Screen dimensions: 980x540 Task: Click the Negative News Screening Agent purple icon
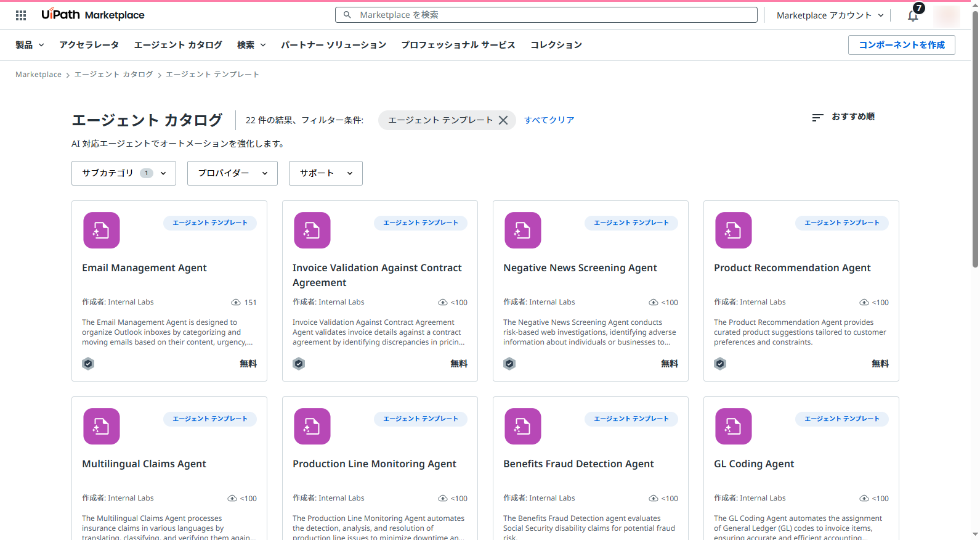tap(523, 231)
